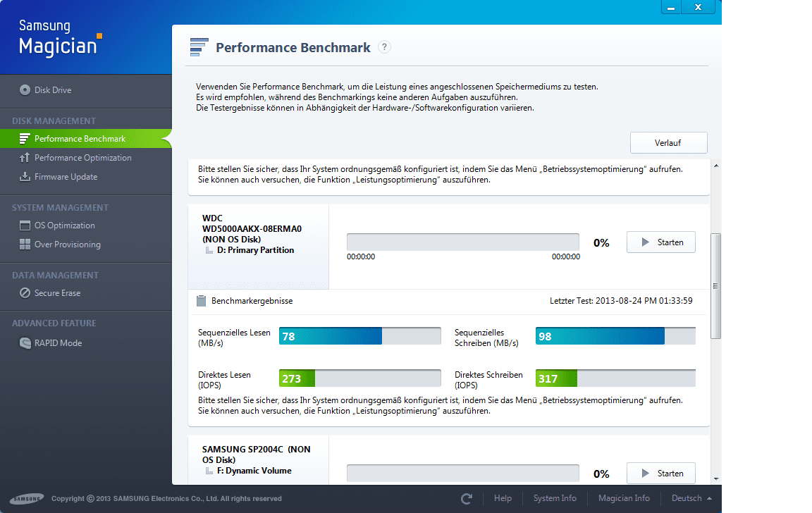Click the Sequenzielles Lesen 78 result bar
Viewport: 812px width, 513px height.
pos(360,336)
